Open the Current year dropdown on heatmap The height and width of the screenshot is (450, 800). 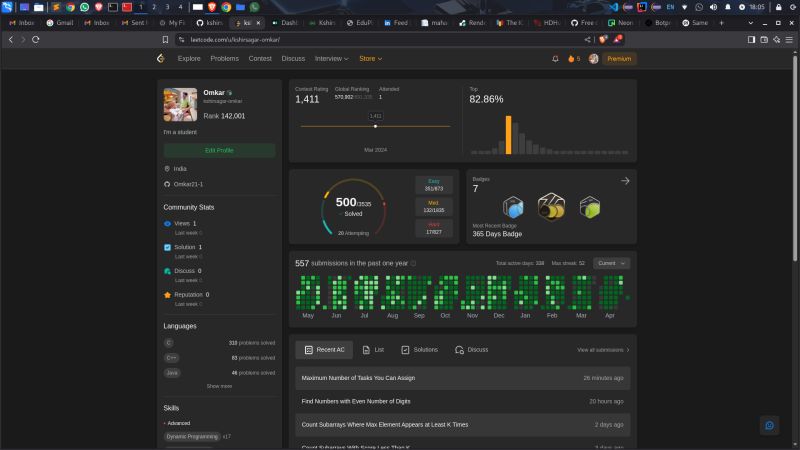coord(611,263)
